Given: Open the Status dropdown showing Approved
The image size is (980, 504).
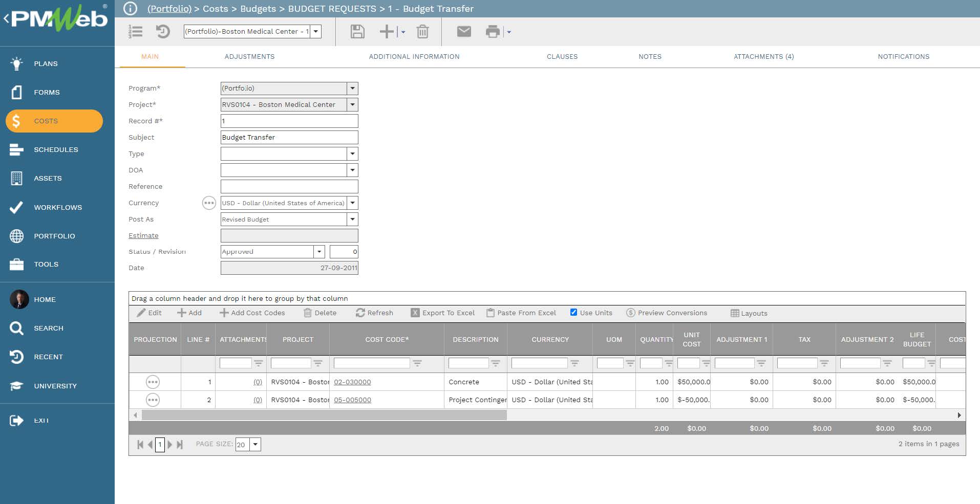Looking at the screenshot, I should coord(319,252).
